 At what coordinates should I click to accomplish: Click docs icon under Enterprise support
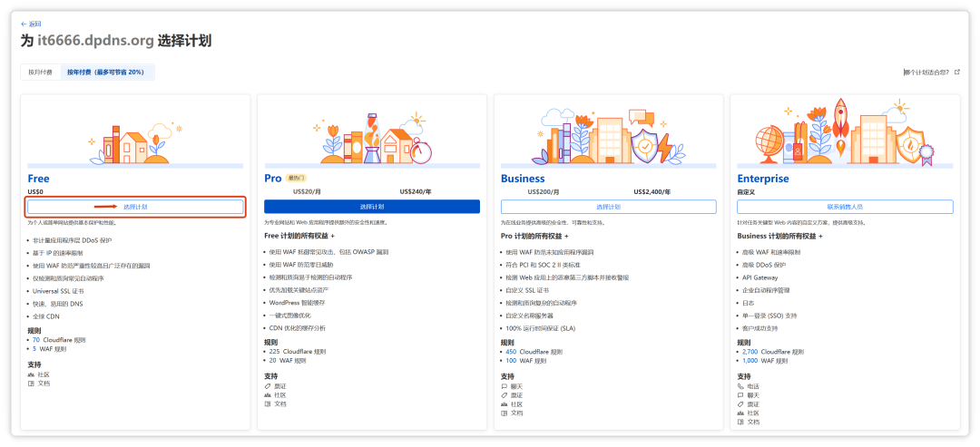pyautogui.click(x=740, y=422)
